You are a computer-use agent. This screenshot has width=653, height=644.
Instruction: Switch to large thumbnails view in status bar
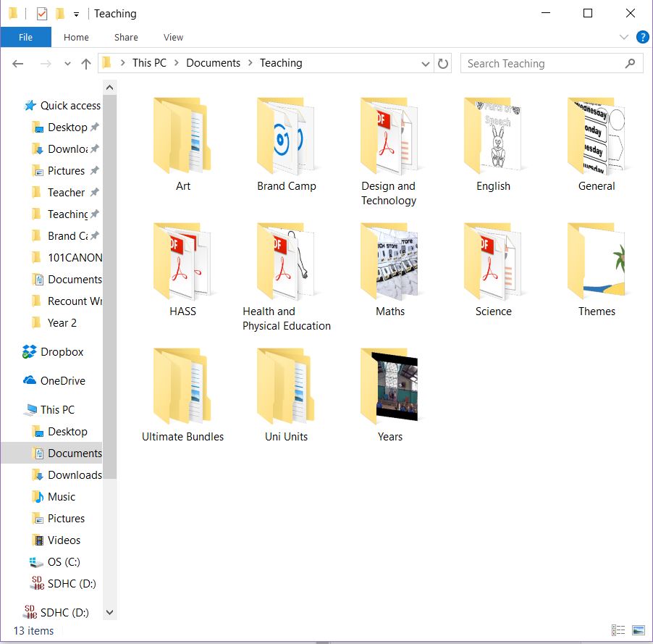tap(638, 630)
